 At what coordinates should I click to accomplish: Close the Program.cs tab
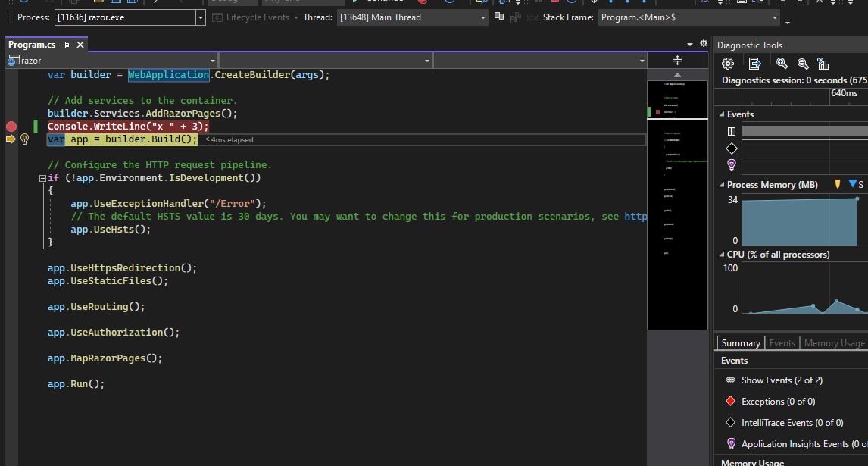80,45
